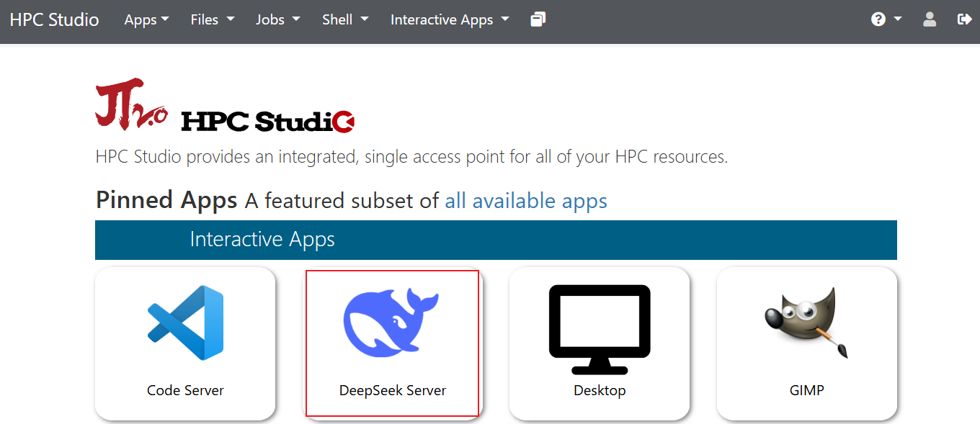
Task: Click the HPC Studio brand link
Action: click(54, 19)
